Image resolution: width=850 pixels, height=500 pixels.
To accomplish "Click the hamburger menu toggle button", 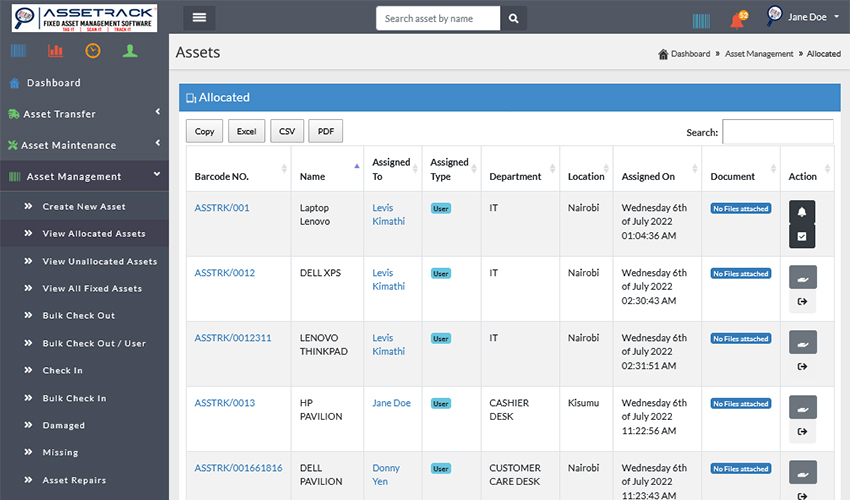I will point(199,18).
